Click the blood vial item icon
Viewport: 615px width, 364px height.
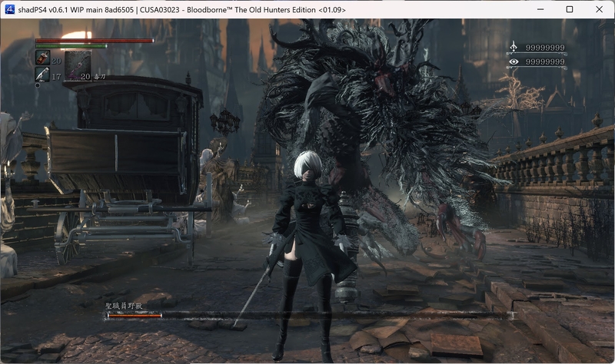[43, 58]
